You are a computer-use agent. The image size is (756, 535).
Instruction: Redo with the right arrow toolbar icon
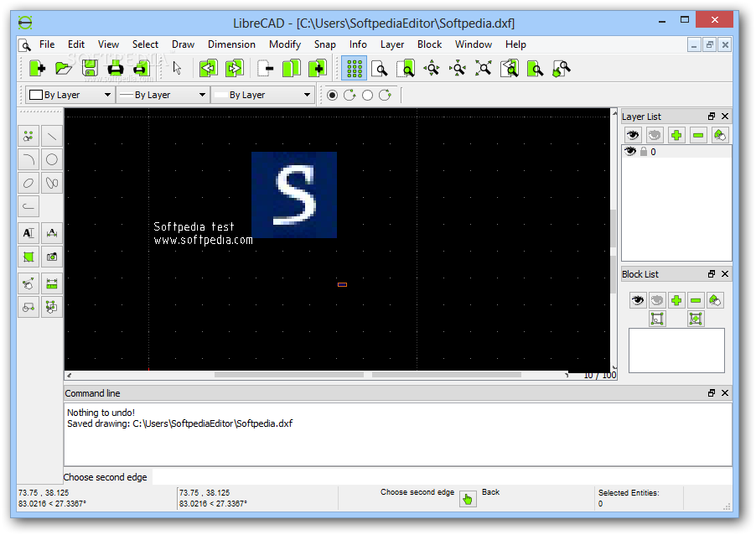pyautogui.click(x=235, y=69)
